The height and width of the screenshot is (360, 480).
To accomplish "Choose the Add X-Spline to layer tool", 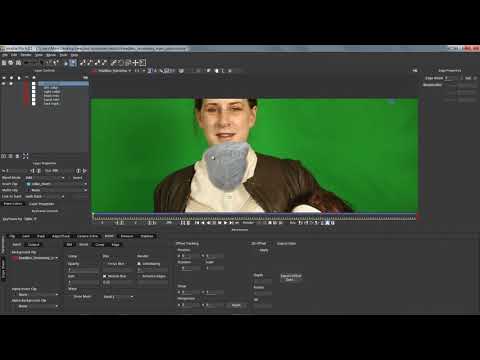I will pos(90,63).
